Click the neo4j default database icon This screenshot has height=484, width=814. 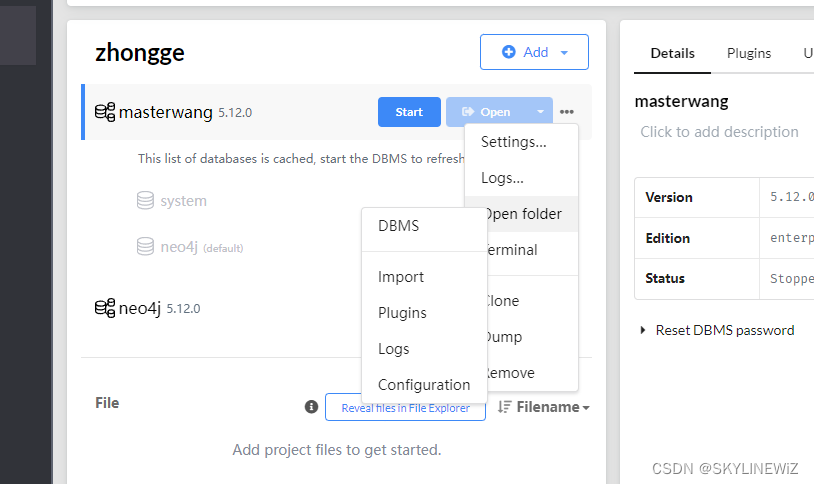point(145,246)
